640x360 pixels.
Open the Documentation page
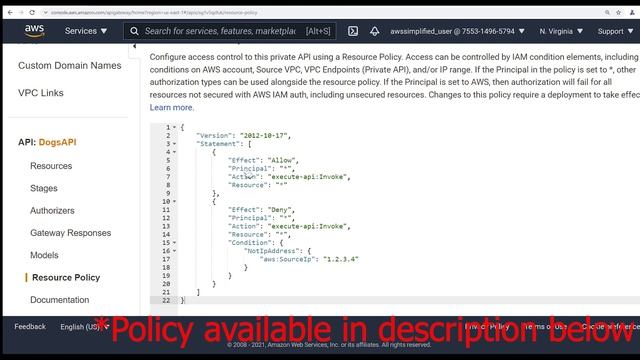click(60, 300)
